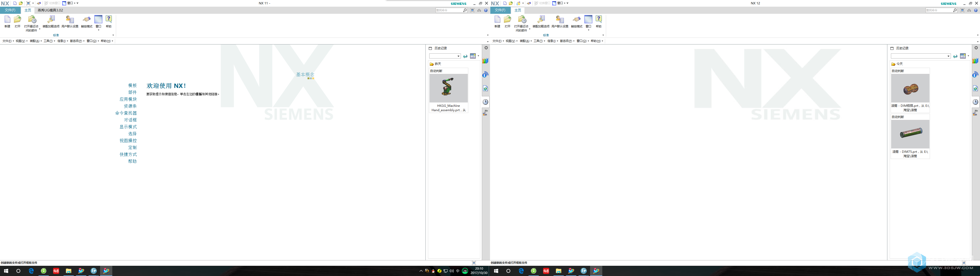Open 装配加载选项 in NX 11 ribbon
This screenshot has height=276, width=980.
[51, 22]
